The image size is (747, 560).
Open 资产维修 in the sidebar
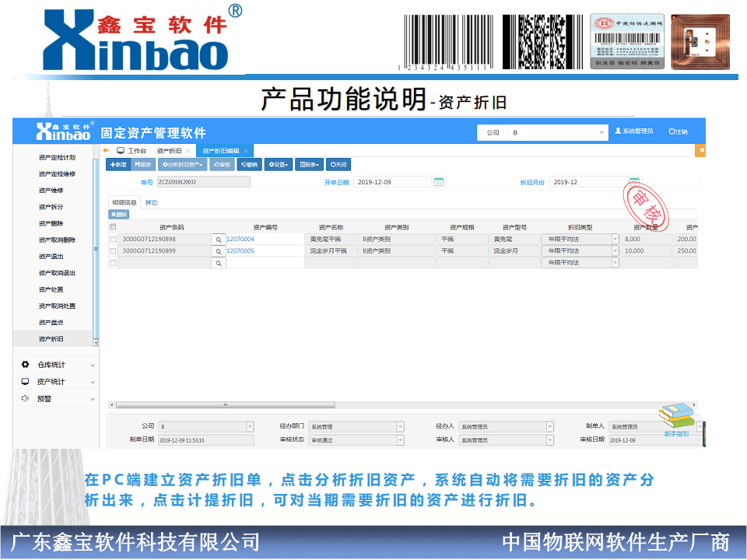[x=51, y=190]
